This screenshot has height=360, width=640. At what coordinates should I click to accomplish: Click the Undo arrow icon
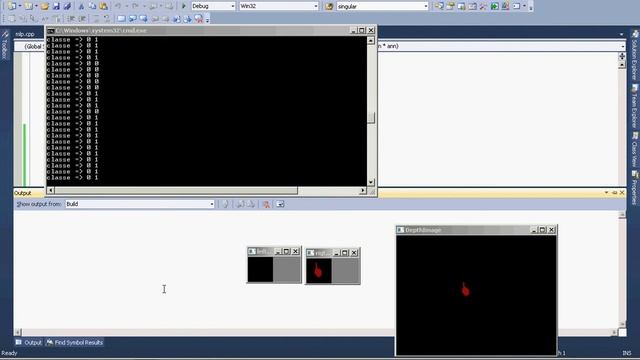coord(118,6)
